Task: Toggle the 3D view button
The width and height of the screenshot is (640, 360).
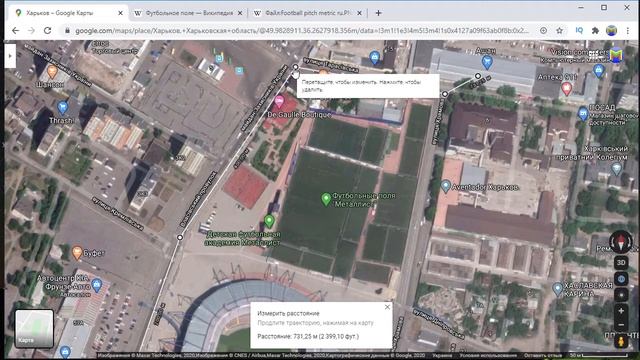Action: pyautogui.click(x=621, y=262)
